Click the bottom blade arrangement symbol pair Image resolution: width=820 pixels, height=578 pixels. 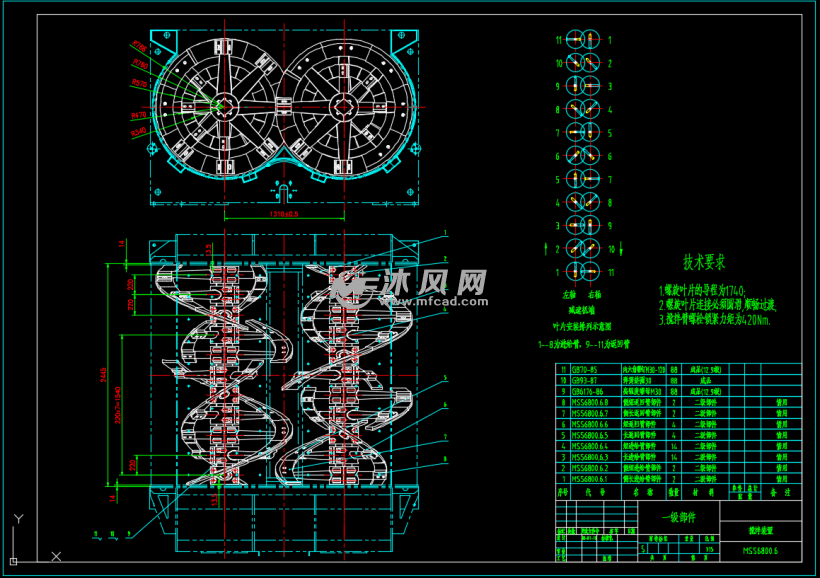point(584,271)
